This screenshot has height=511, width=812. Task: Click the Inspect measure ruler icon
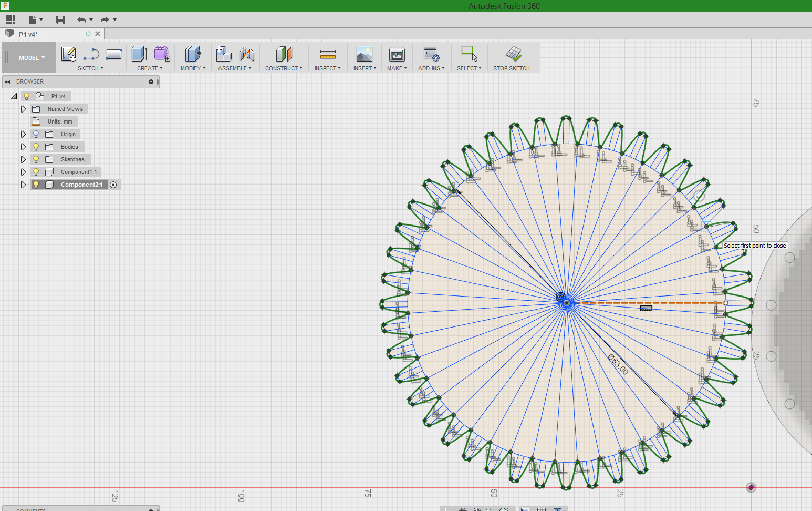tap(328, 54)
